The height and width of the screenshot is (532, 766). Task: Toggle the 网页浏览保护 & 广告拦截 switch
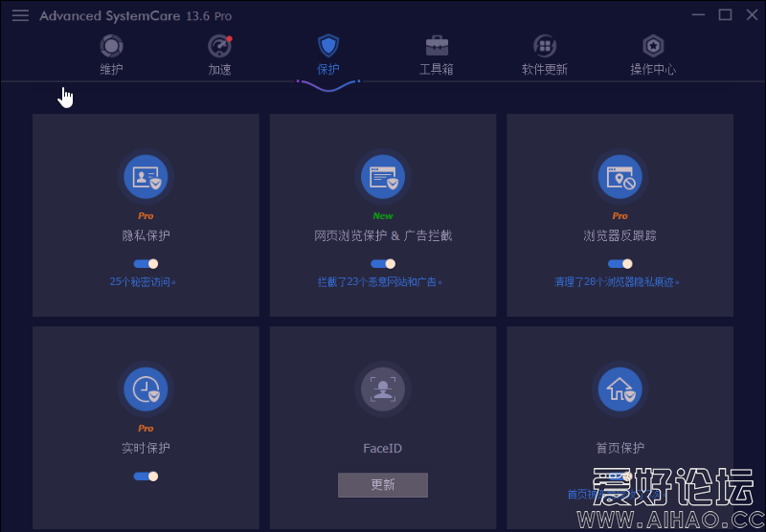[383, 263]
